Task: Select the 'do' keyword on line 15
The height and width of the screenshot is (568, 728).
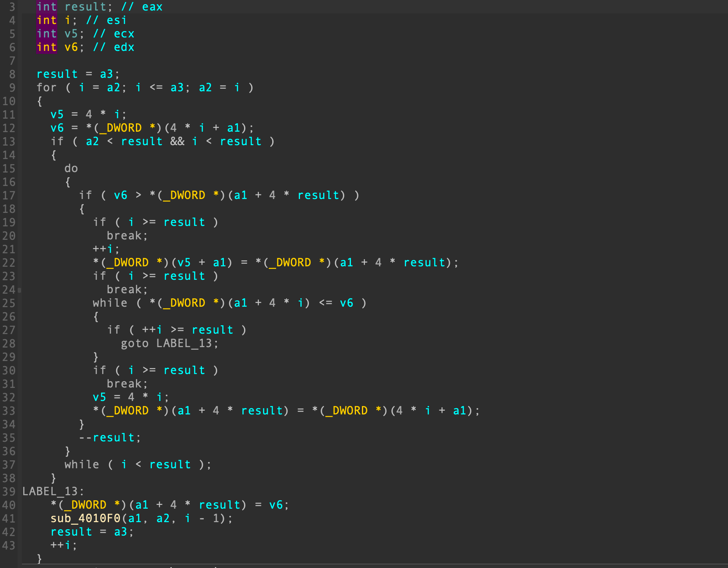Action: point(71,168)
